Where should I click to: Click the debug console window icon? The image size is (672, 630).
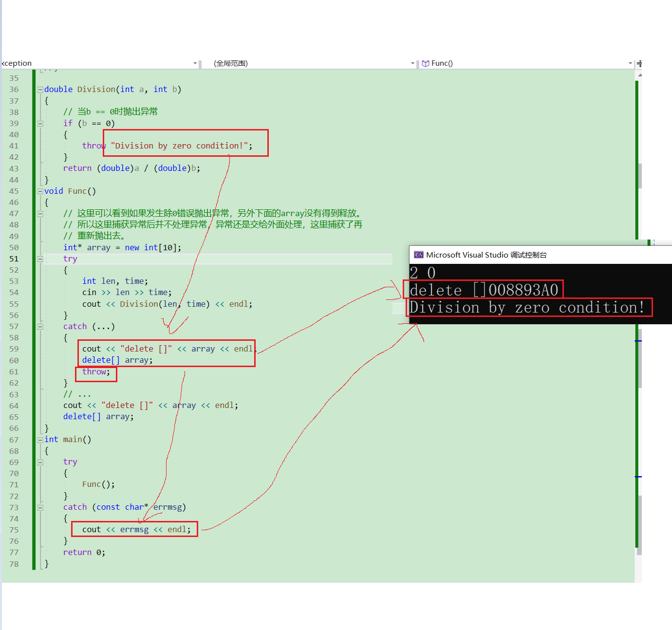tap(418, 255)
